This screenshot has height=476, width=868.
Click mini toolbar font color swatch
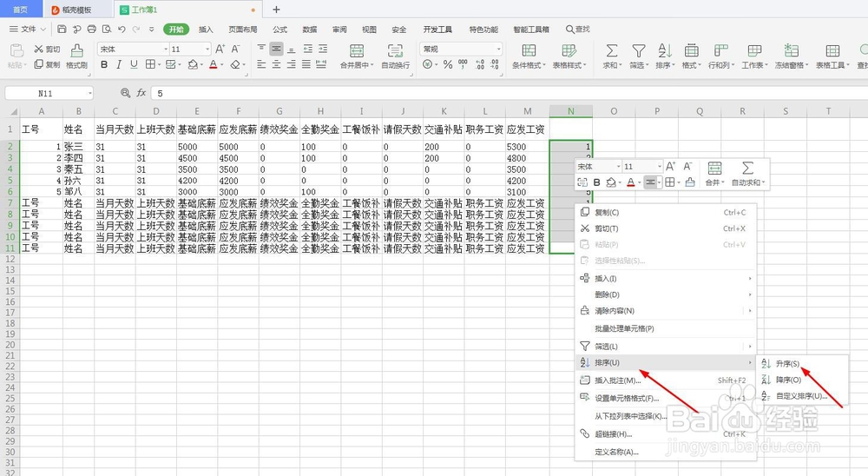click(x=630, y=182)
